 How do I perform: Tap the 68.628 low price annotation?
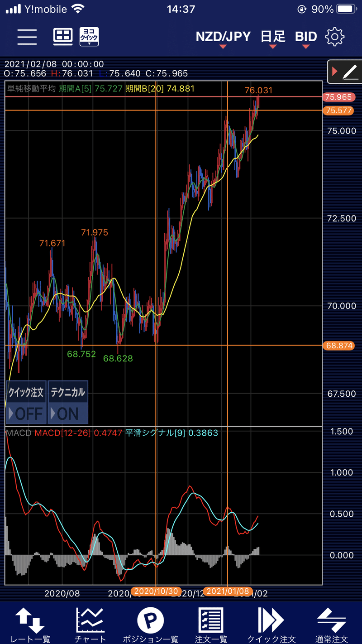point(118,359)
